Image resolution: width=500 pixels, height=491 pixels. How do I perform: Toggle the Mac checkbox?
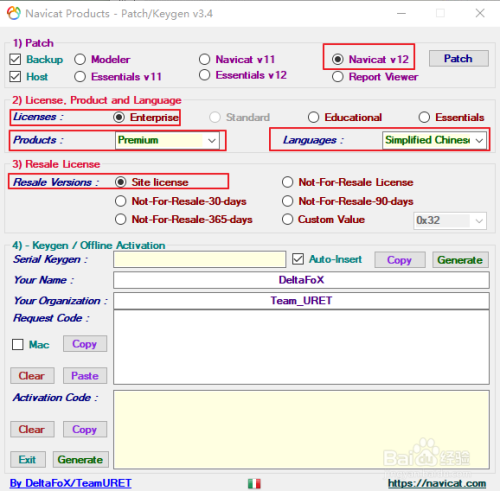coord(18,344)
